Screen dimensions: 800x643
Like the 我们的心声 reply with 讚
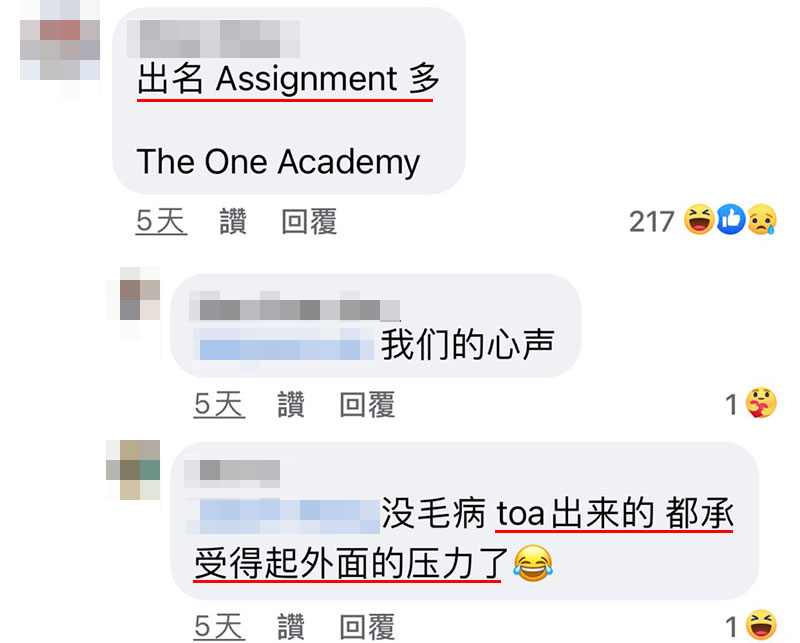291,405
